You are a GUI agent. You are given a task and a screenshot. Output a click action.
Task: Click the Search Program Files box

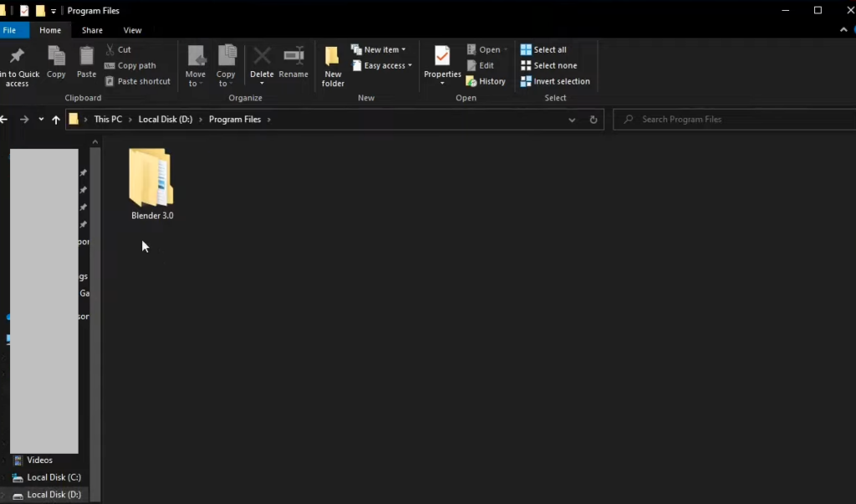(x=734, y=119)
